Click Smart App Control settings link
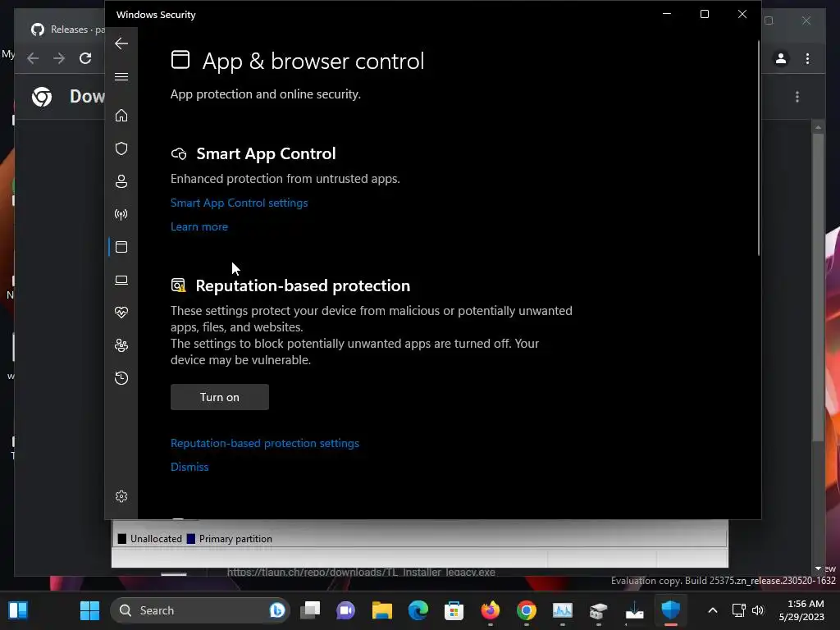This screenshot has width=840, height=630. 239,203
